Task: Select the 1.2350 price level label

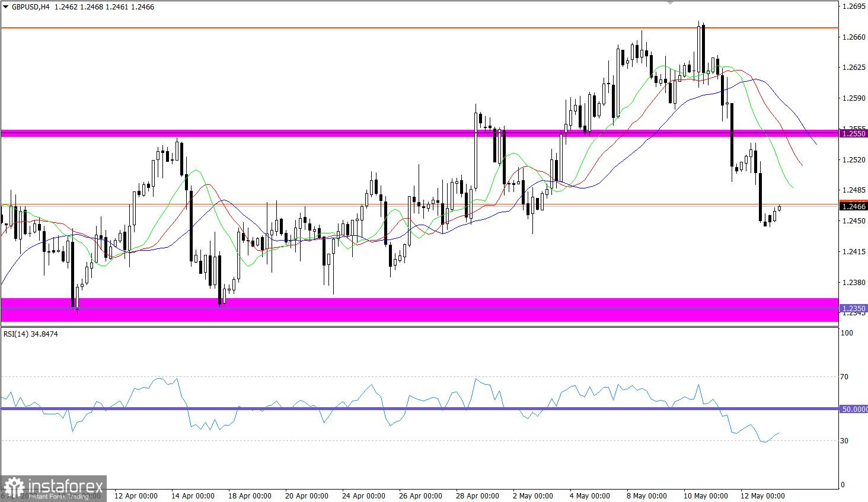Action: [x=853, y=308]
